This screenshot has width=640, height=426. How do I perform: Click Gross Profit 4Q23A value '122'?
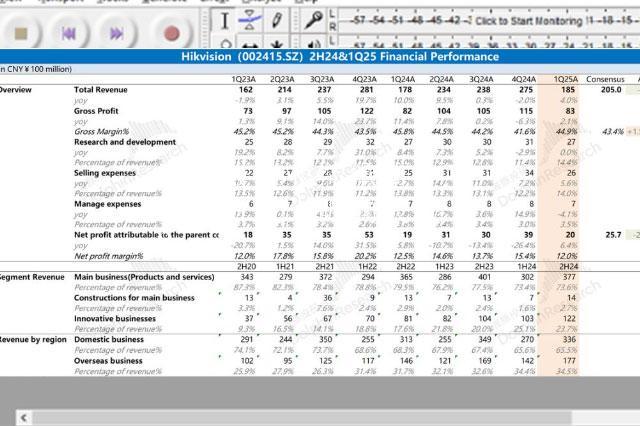point(367,111)
